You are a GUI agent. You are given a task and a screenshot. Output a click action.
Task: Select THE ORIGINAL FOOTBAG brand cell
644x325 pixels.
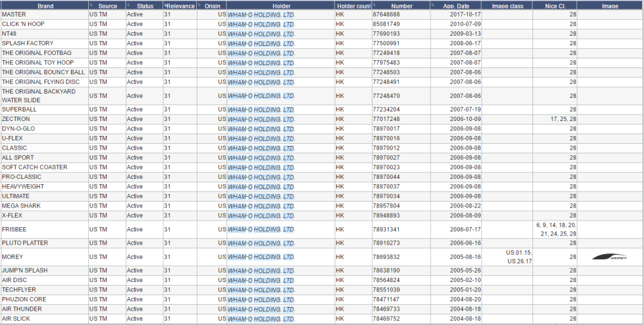pos(45,53)
